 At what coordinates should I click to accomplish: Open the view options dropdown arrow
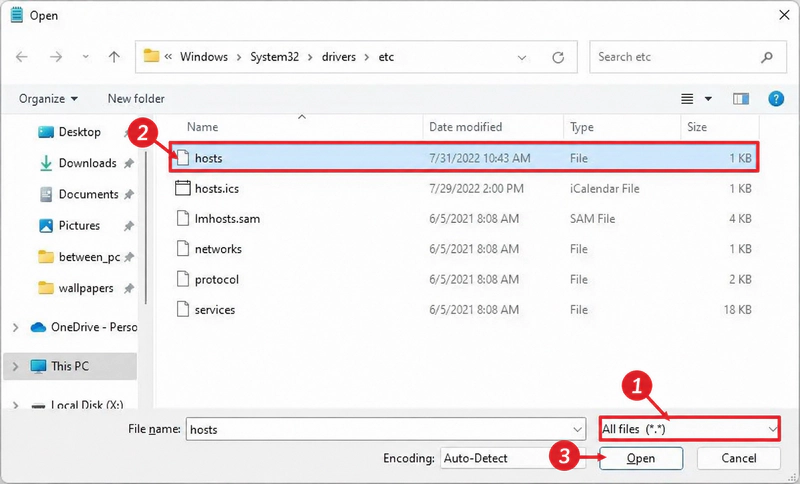(x=708, y=98)
